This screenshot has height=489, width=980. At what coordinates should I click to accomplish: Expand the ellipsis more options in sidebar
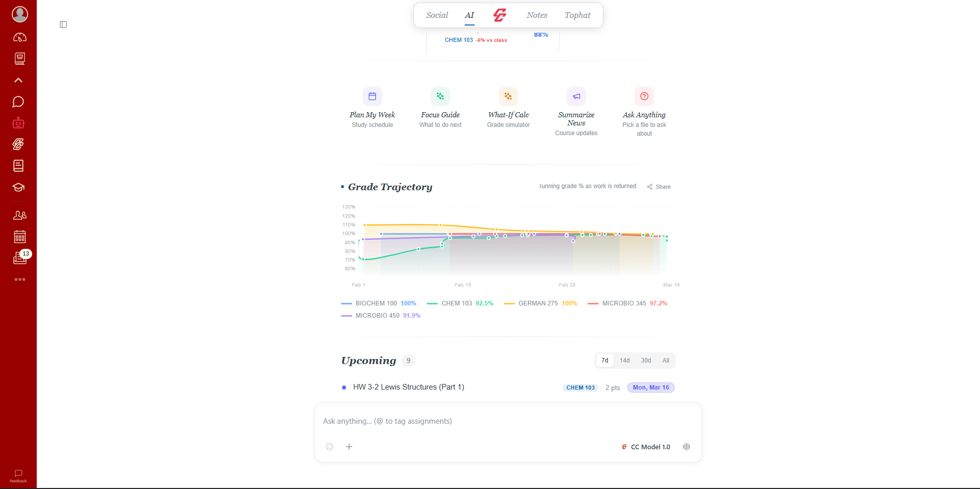[x=20, y=279]
